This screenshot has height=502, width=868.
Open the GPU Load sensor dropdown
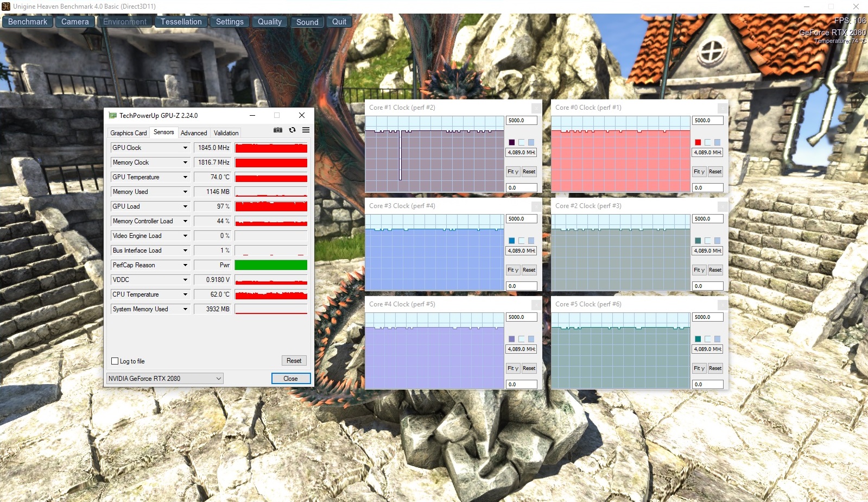click(185, 206)
